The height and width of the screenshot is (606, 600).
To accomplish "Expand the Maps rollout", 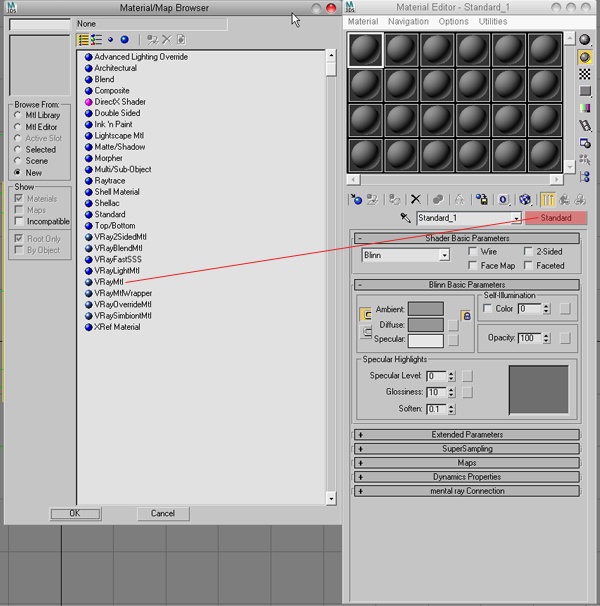I will coord(466,463).
